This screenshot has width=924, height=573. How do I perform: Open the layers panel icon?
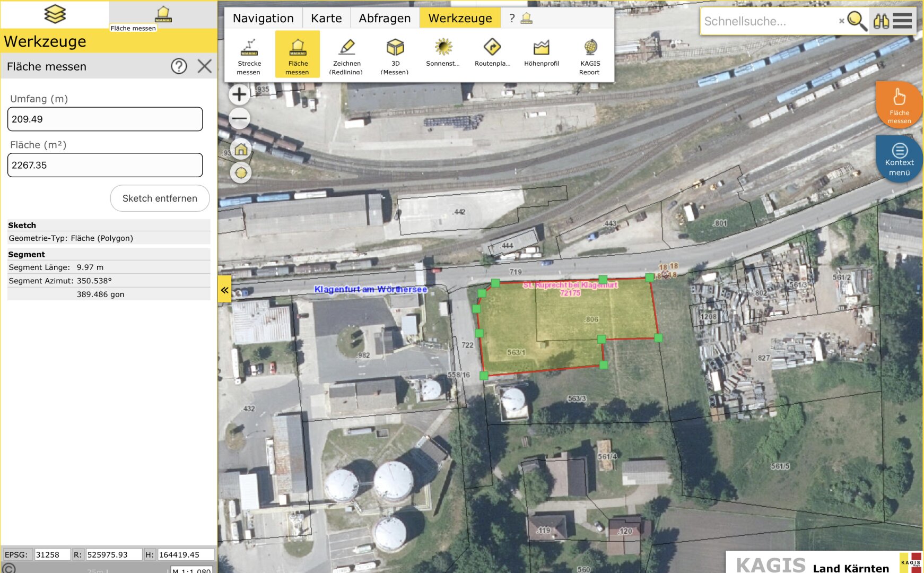tap(55, 14)
